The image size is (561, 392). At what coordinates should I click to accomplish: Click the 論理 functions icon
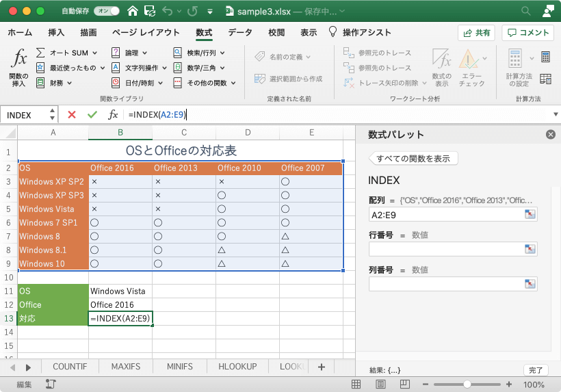point(116,53)
